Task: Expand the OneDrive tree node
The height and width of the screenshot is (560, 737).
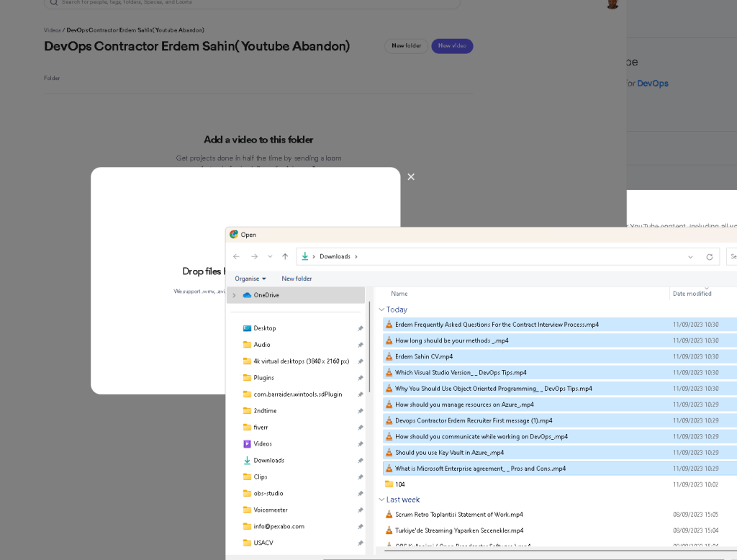Action: point(234,295)
